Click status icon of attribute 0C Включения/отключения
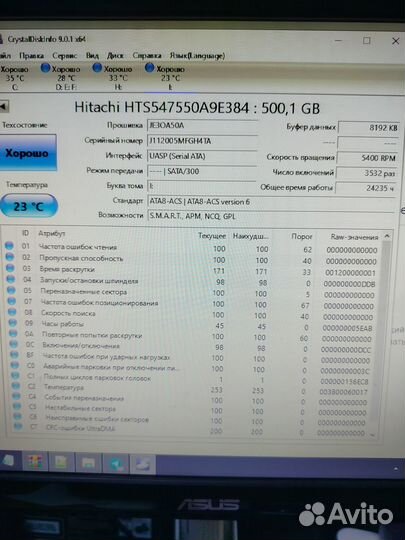Viewport: 405px width, 540px height. [x=13, y=344]
